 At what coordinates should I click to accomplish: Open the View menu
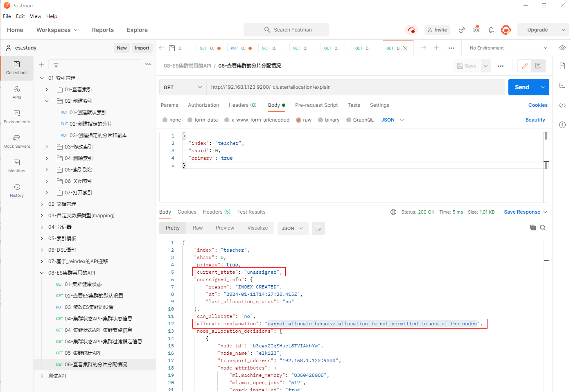(35, 16)
